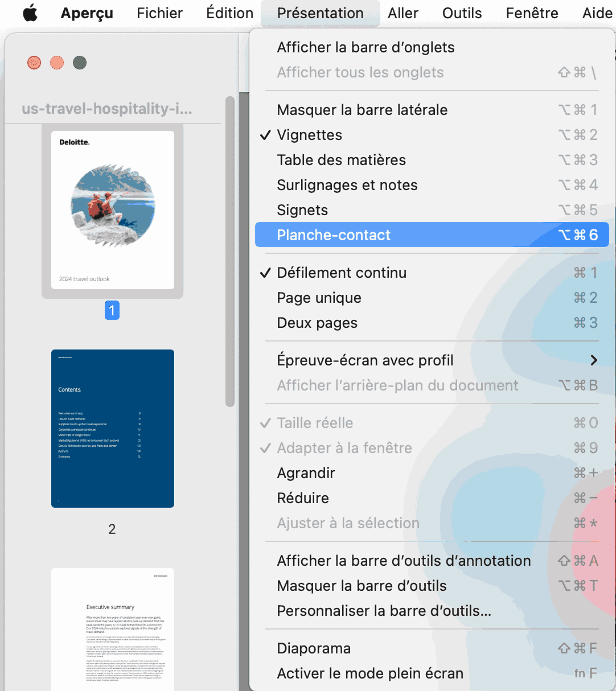Open the Fichier menu
The width and height of the screenshot is (616, 691).
(160, 13)
